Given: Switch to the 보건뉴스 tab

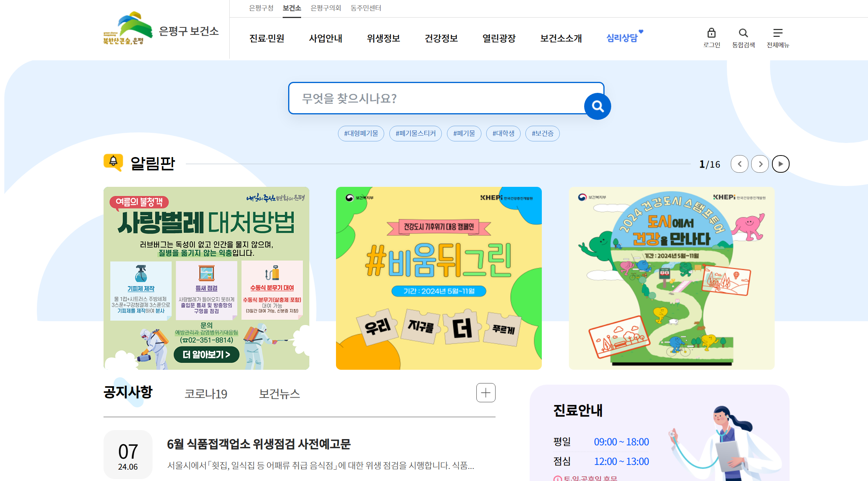Looking at the screenshot, I should [279, 394].
